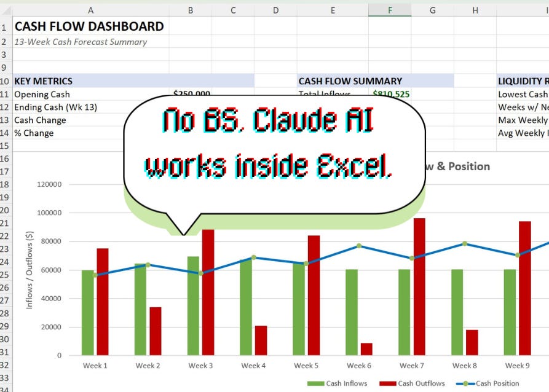Select row 2 header
Viewport: 549px width, 392px height.
click(x=6, y=42)
